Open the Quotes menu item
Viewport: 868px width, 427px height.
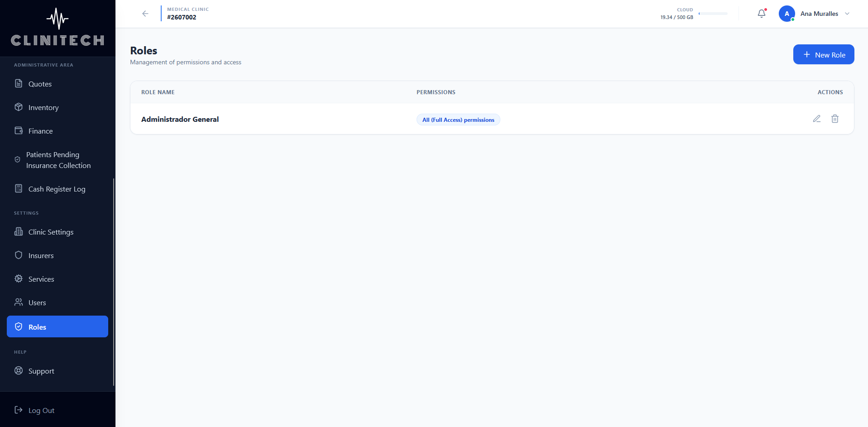pos(58,84)
